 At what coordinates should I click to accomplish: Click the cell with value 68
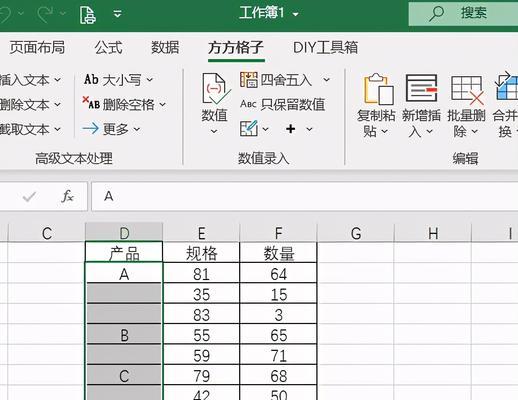click(278, 375)
